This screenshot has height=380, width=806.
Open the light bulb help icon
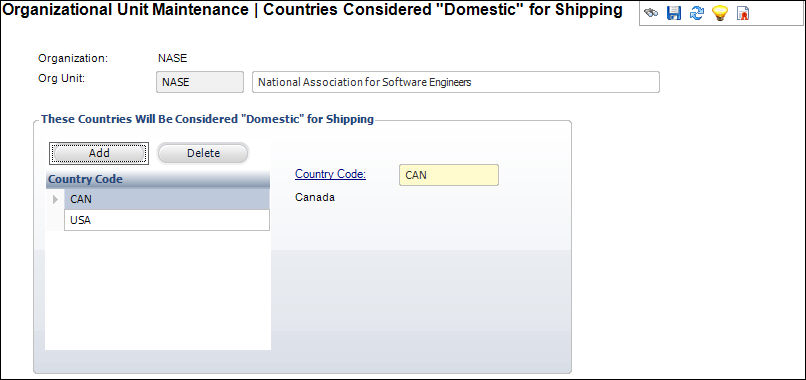click(x=720, y=14)
